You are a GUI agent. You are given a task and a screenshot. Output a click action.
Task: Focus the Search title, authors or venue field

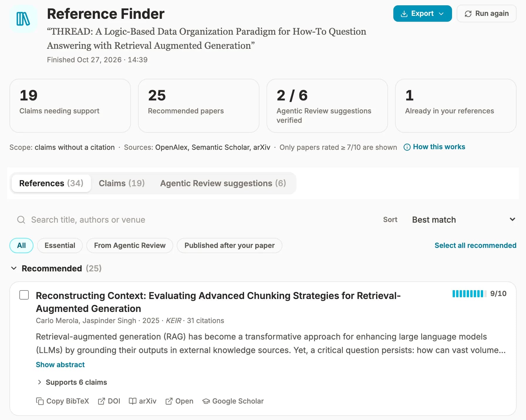click(194, 220)
